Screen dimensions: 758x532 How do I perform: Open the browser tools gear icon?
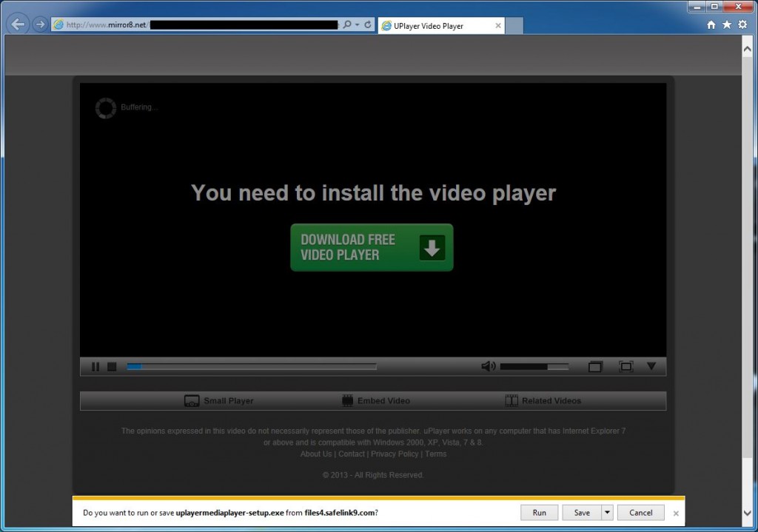pyautogui.click(x=742, y=24)
